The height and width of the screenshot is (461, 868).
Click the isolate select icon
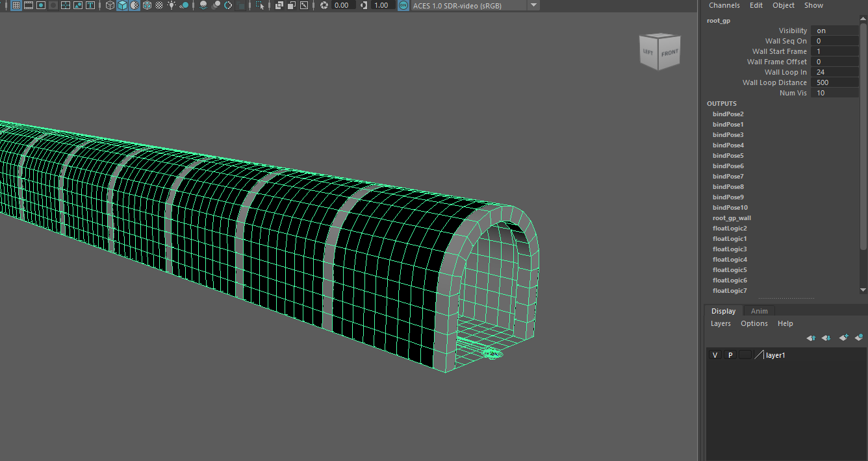pyautogui.click(x=260, y=5)
